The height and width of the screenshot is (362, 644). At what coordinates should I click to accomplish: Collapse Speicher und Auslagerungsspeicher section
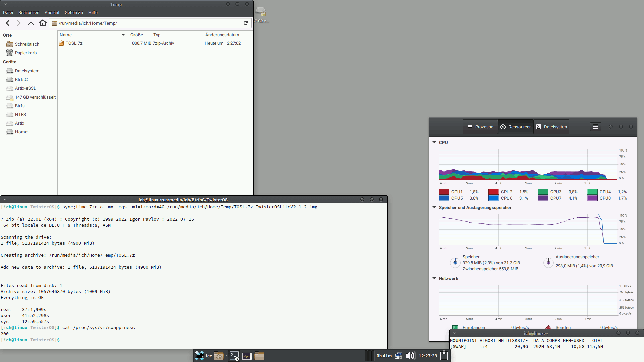pyautogui.click(x=434, y=207)
